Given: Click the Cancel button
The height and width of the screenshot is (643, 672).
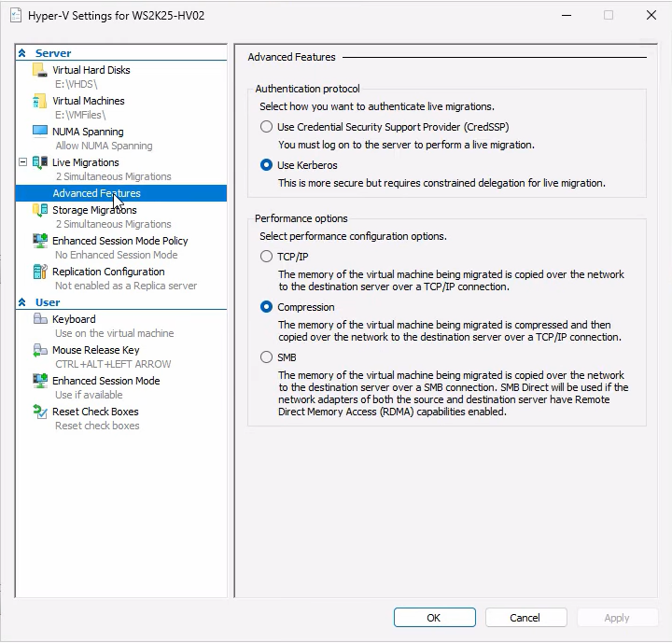Looking at the screenshot, I should click(x=525, y=617).
